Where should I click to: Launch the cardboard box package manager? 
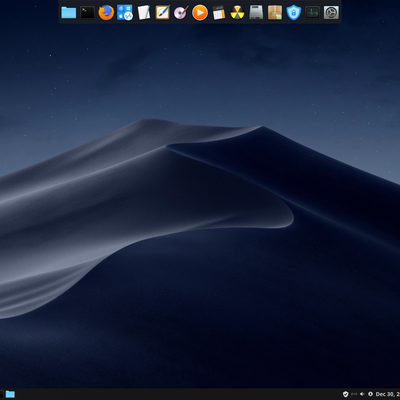(x=275, y=13)
